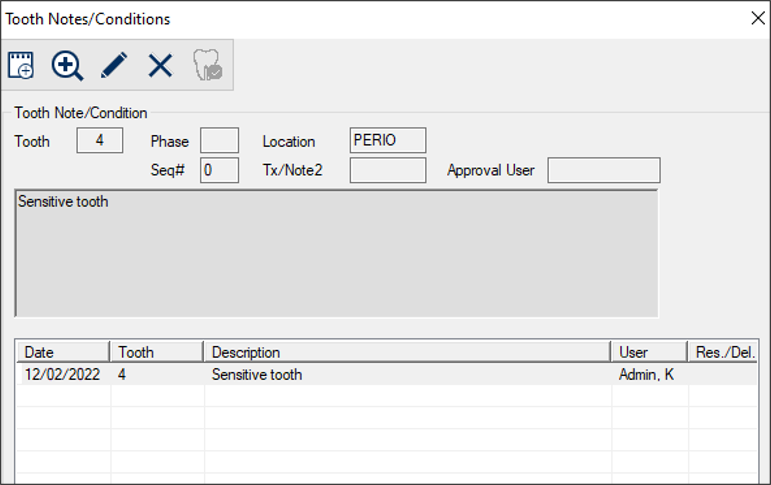
Task: Click the magnifier view note icon
Action: (x=67, y=66)
